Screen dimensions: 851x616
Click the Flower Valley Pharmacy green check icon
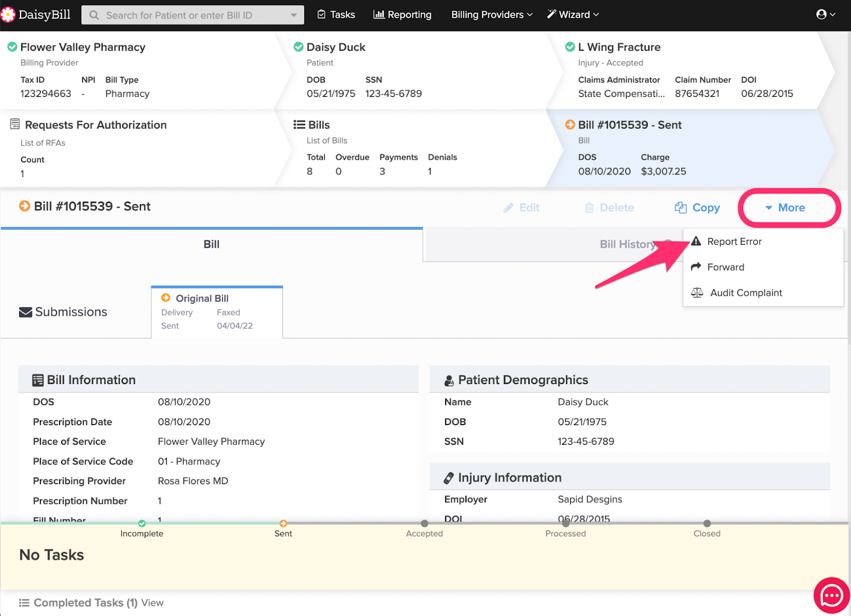(12, 47)
